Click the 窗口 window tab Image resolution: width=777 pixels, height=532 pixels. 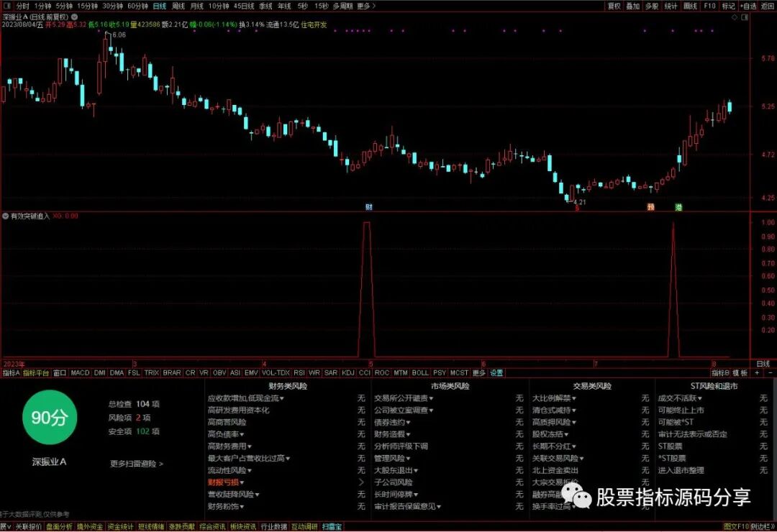(60, 373)
